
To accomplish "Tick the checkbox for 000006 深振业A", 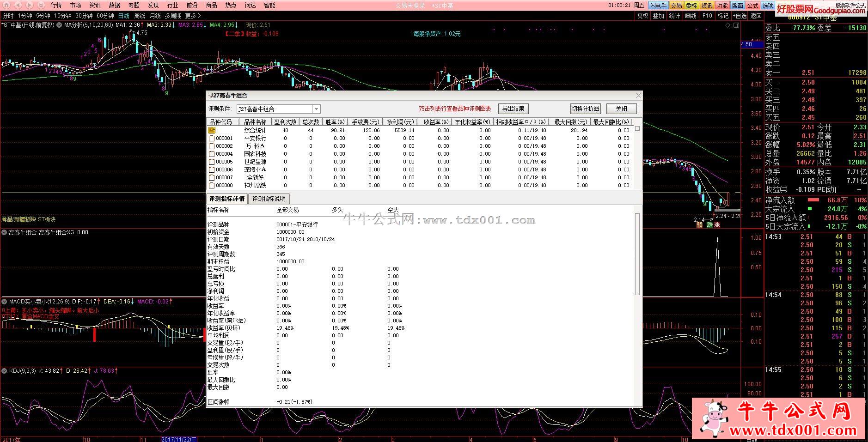I will click(212, 170).
